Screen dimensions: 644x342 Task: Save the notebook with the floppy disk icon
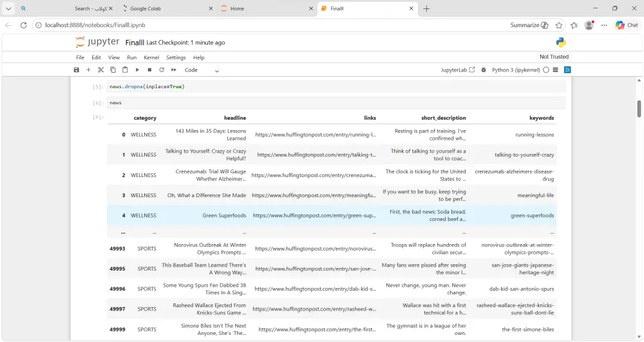pyautogui.click(x=77, y=70)
